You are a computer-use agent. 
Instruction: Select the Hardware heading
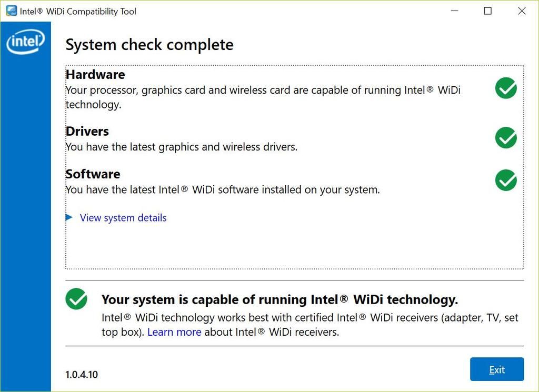95,74
